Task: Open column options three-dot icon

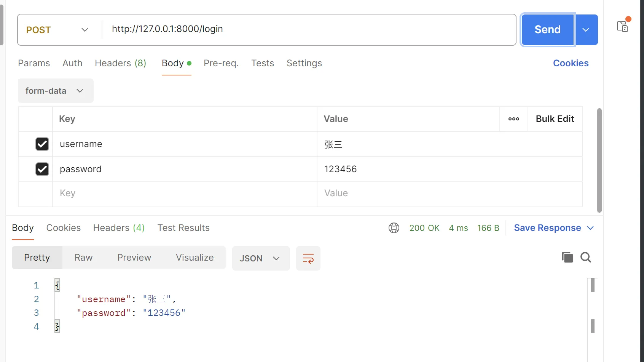Action: click(514, 119)
